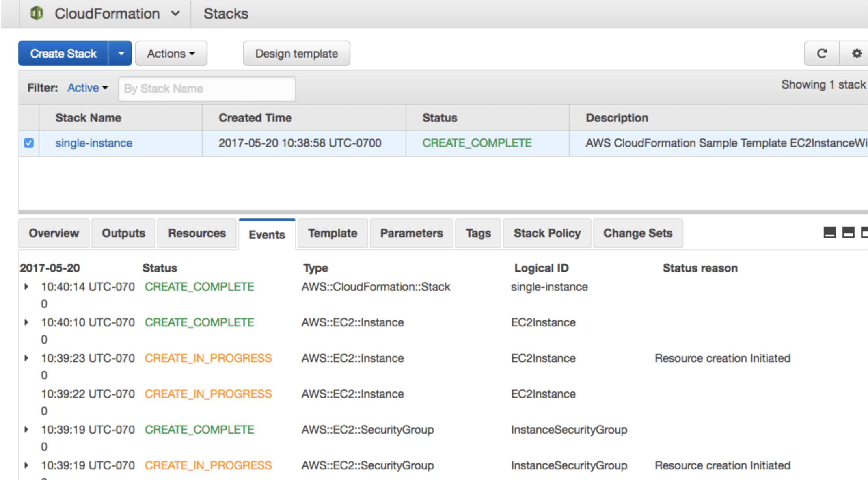Switch to the Change Sets tab

point(637,234)
